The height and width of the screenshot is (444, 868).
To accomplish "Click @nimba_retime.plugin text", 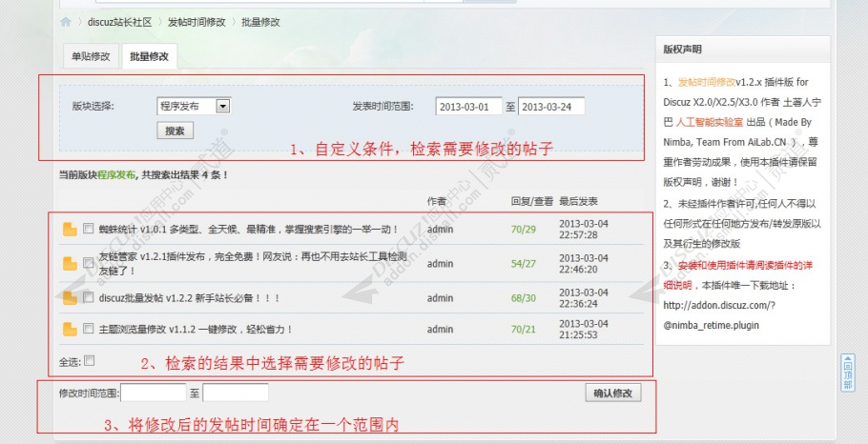I will [x=712, y=325].
